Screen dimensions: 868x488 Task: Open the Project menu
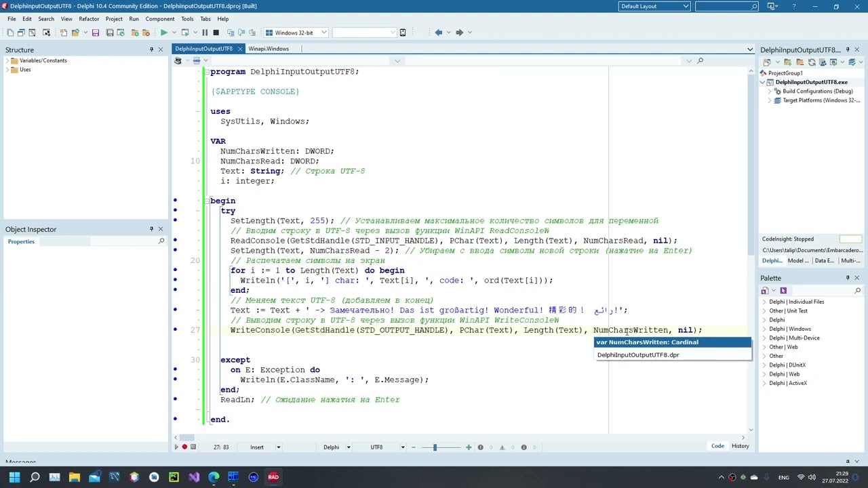tap(114, 19)
